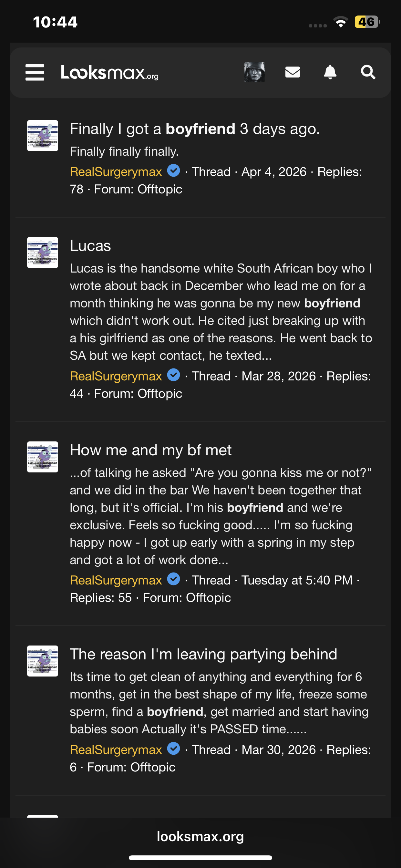
Task: Open avatar beside the Lucas thread
Action: [x=43, y=253]
